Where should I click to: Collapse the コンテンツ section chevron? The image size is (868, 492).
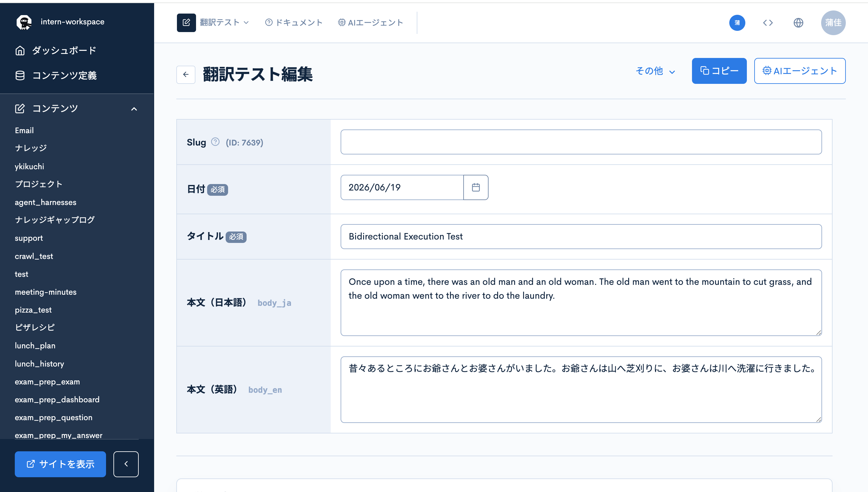[x=134, y=109]
